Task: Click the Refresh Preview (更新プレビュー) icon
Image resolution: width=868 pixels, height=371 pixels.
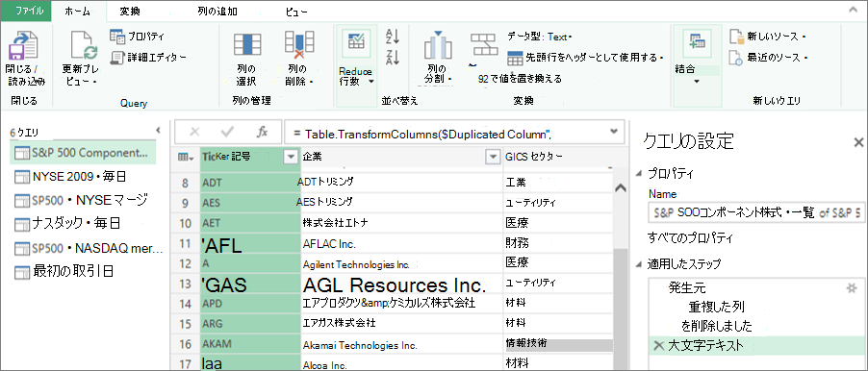Action: point(84,45)
